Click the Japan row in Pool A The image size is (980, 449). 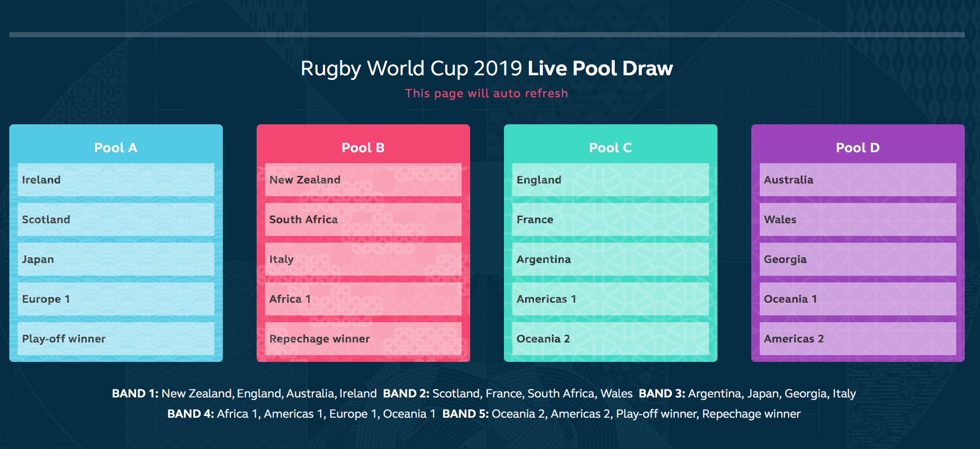116,259
